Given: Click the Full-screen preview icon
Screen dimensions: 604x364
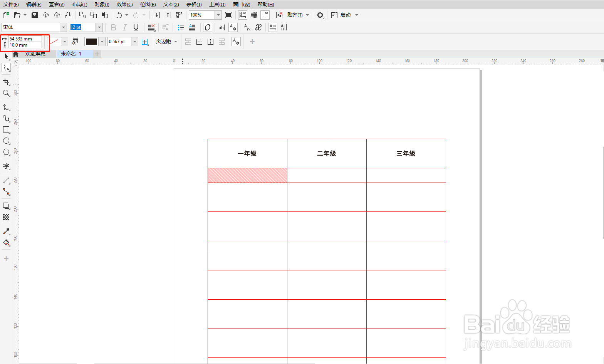Looking at the screenshot, I should (x=228, y=15).
